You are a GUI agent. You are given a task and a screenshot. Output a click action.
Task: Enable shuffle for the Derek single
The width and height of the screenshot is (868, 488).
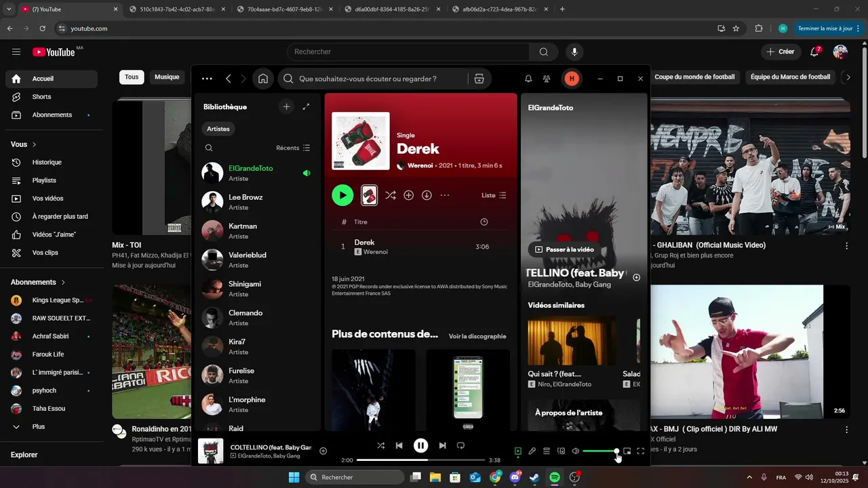(391, 195)
